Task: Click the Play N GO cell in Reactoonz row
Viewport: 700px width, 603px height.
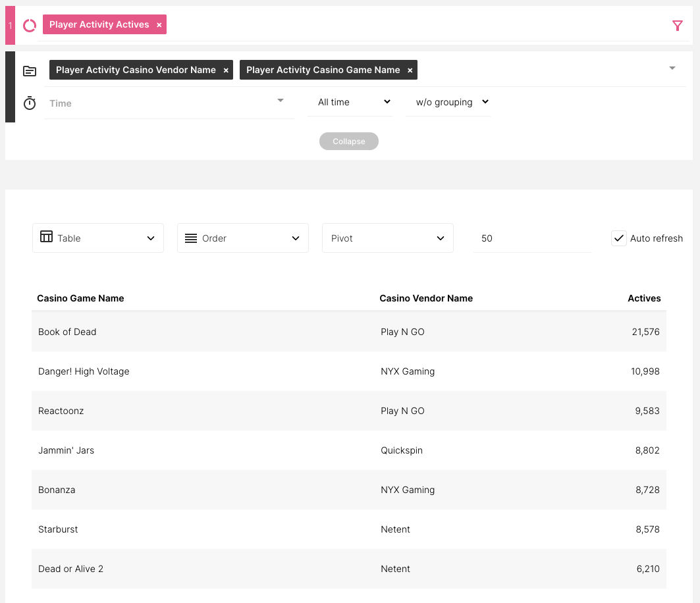Action: (402, 411)
